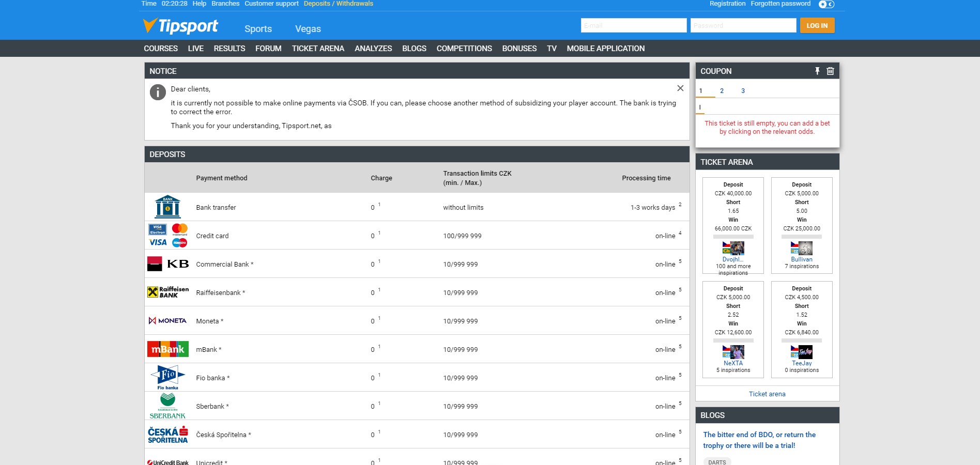Click the LOG IN button
Screen dimensions: 980x465
coord(817,25)
